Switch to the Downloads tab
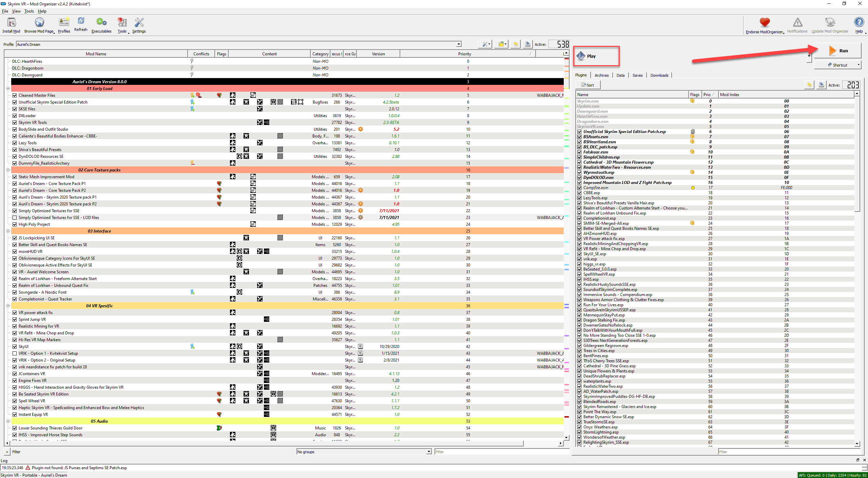868x478 pixels. click(x=659, y=75)
